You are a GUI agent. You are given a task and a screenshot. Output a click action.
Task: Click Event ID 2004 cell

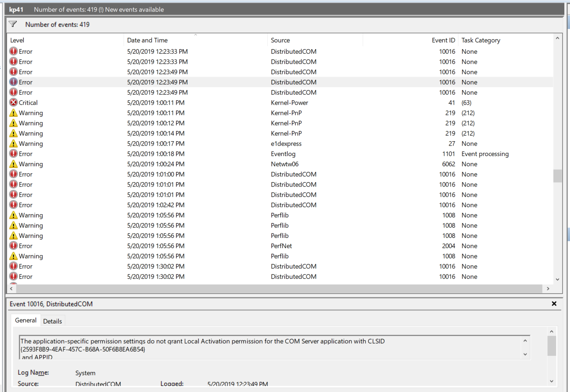pos(449,246)
